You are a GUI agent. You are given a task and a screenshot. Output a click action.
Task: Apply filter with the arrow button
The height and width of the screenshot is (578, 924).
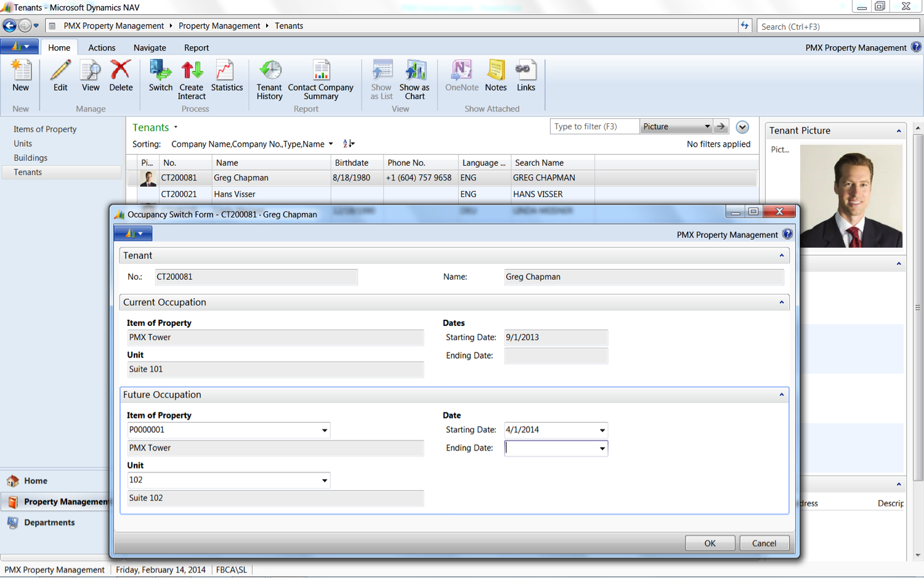point(721,126)
